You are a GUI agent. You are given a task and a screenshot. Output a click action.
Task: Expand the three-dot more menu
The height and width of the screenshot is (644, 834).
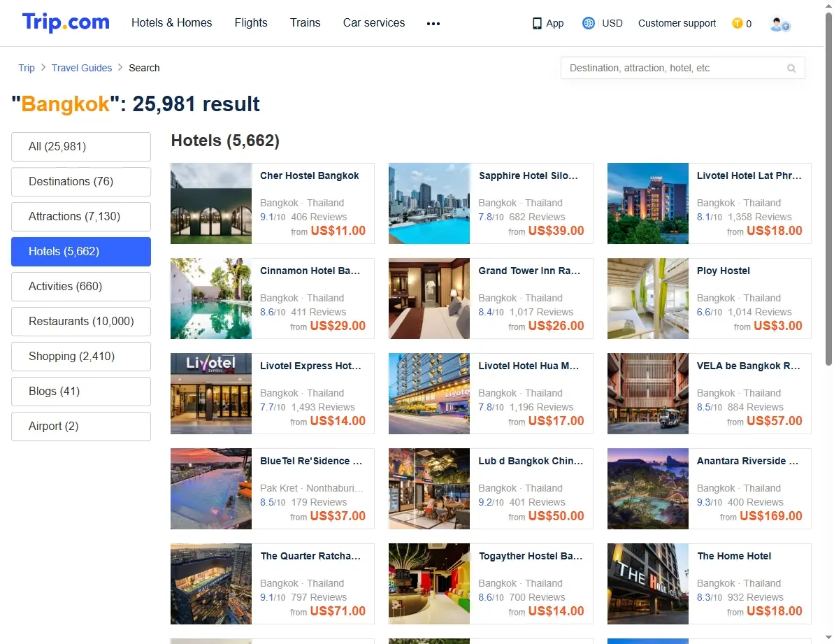coord(433,23)
